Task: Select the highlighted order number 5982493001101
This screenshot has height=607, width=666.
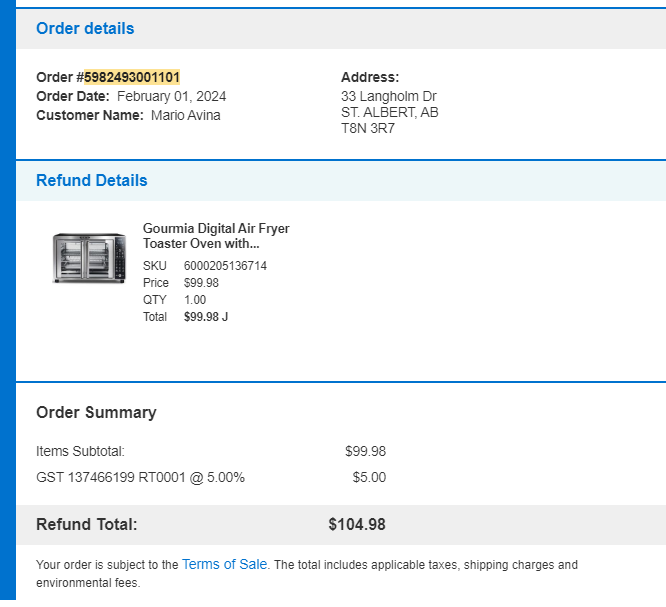Action: pos(132,77)
